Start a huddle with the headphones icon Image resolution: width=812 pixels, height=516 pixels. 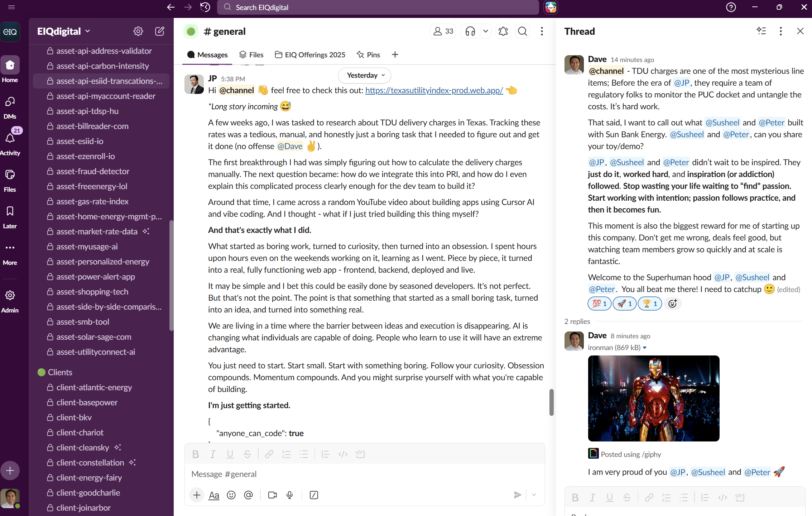click(470, 32)
